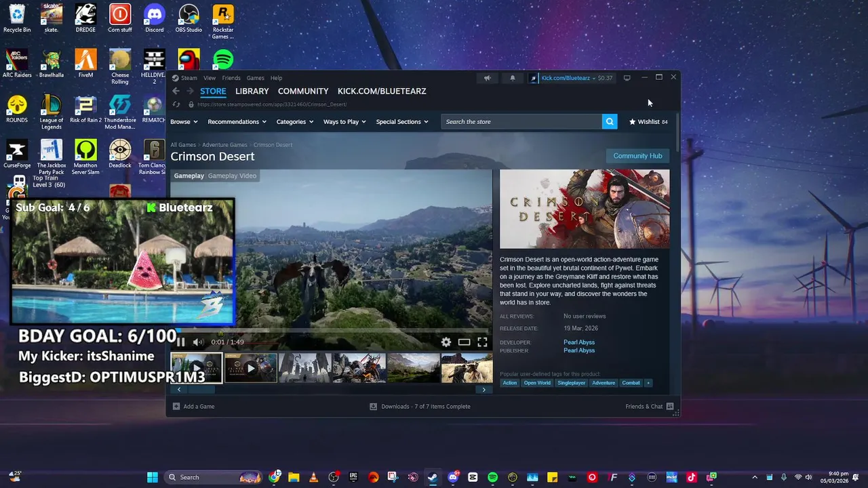The width and height of the screenshot is (868, 488).
Task: Open the Help menu
Action: tap(276, 78)
